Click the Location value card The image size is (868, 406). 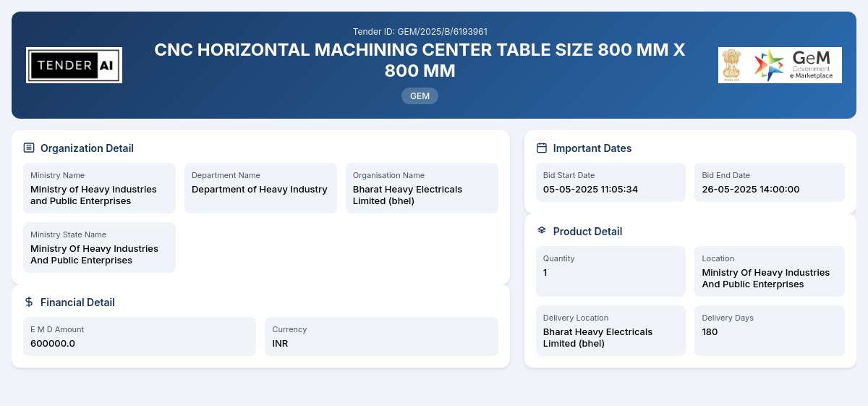770,271
